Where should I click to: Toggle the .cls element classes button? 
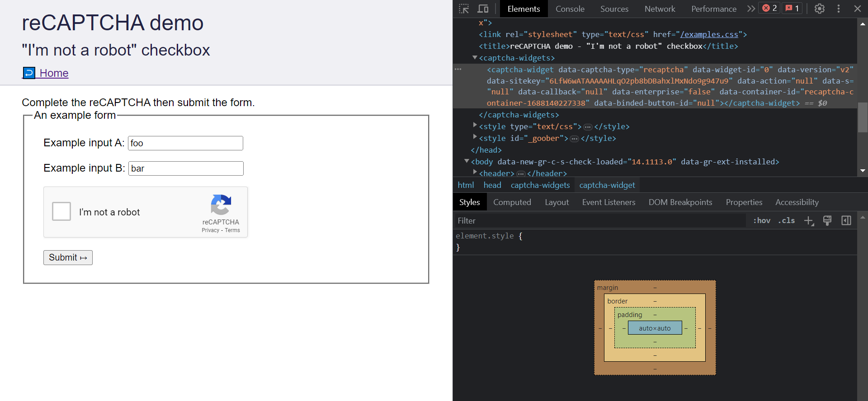click(786, 220)
